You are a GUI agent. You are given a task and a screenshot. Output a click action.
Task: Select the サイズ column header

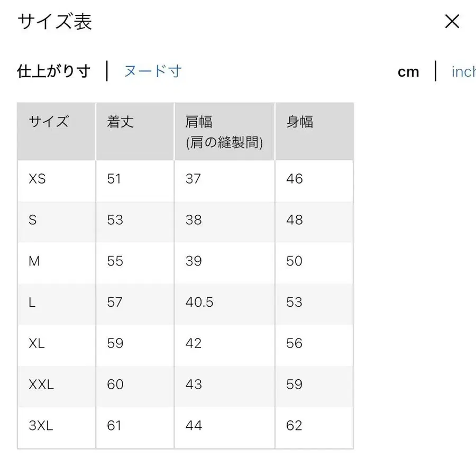pos(48,122)
